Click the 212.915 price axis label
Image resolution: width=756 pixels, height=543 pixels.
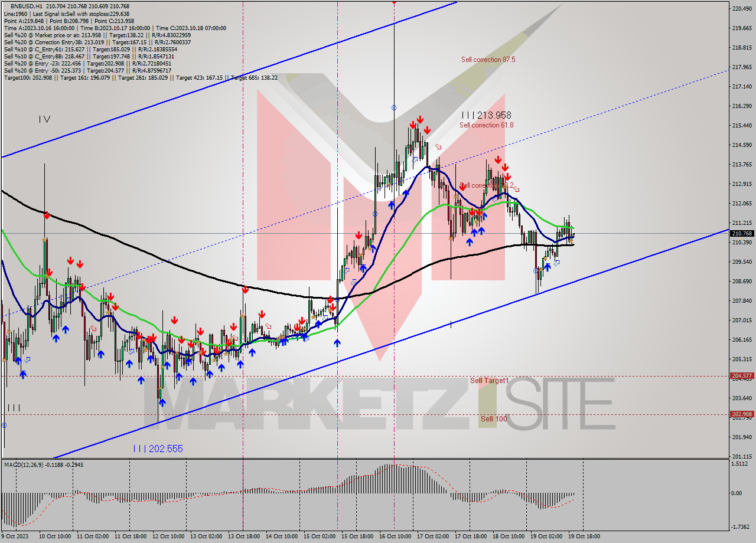click(742, 184)
